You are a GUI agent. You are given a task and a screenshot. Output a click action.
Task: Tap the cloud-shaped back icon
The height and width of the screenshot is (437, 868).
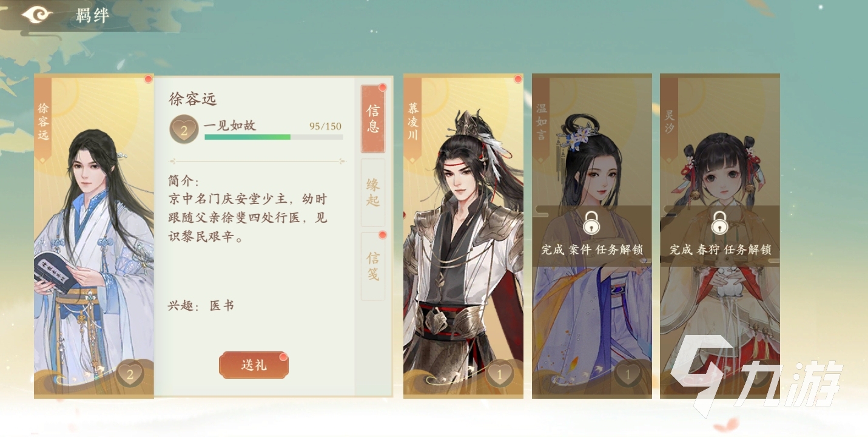[x=37, y=15]
